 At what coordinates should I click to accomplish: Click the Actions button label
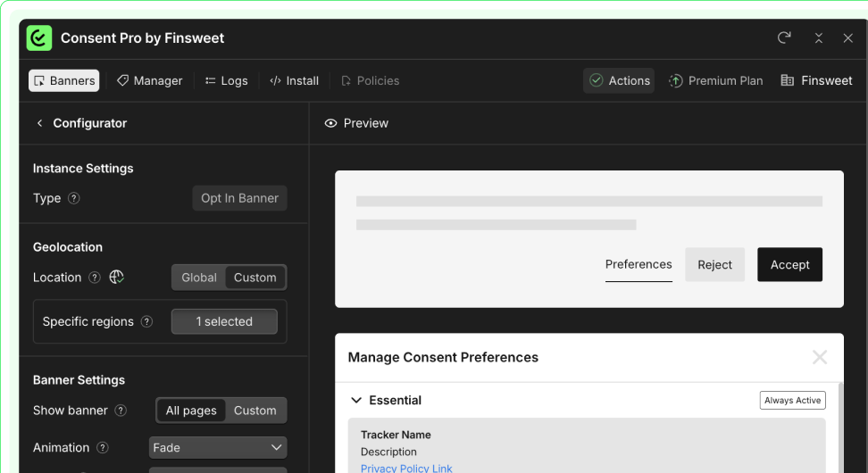(x=630, y=81)
